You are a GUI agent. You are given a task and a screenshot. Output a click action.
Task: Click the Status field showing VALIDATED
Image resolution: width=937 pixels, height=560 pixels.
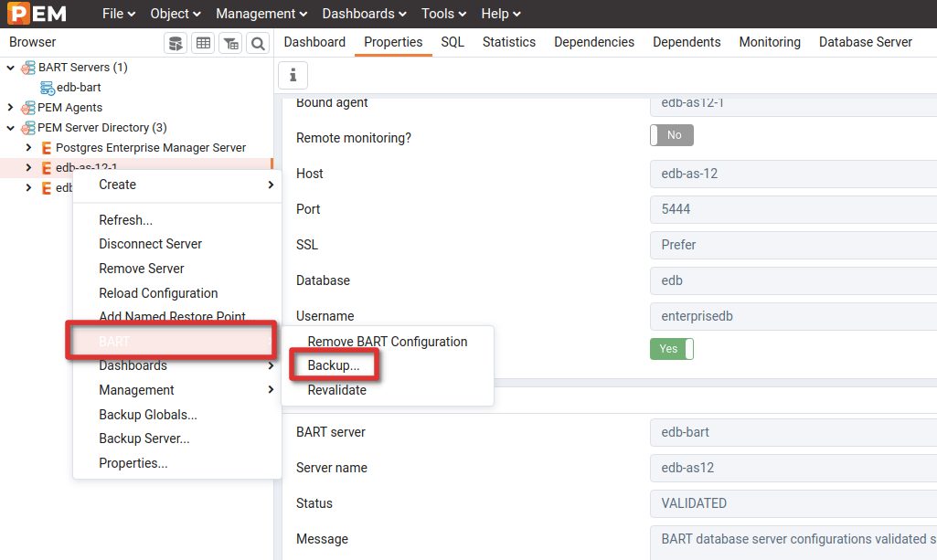pyautogui.click(x=793, y=503)
